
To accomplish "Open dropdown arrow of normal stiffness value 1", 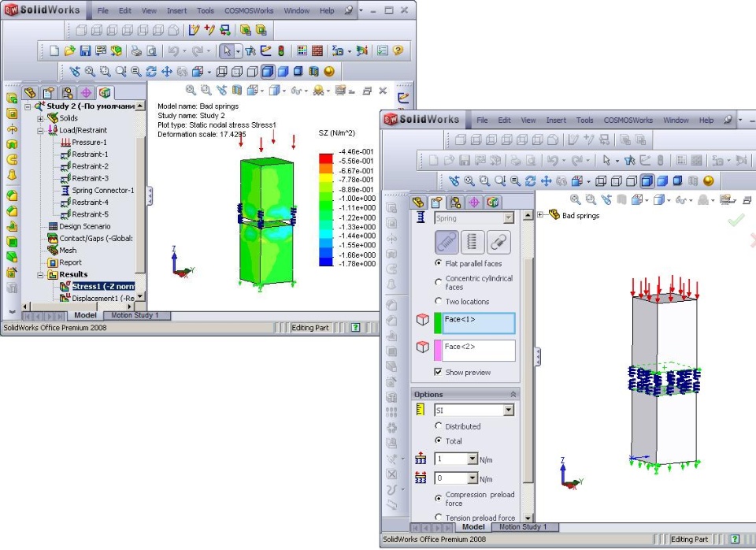I will [x=472, y=459].
